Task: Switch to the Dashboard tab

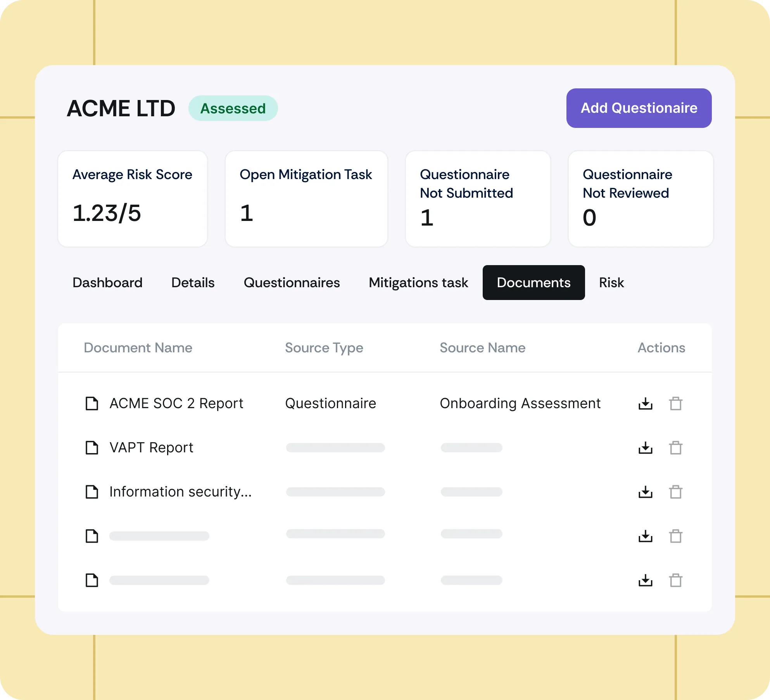Action: (107, 283)
